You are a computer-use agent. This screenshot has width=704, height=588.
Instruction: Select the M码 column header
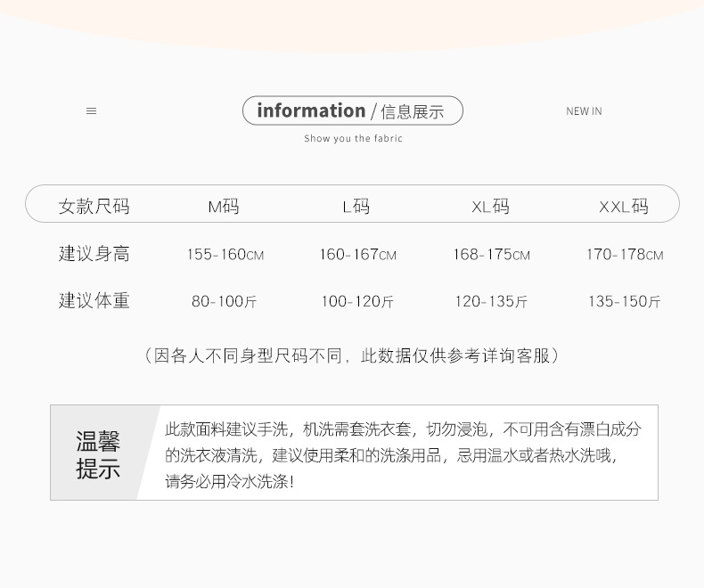coord(224,206)
